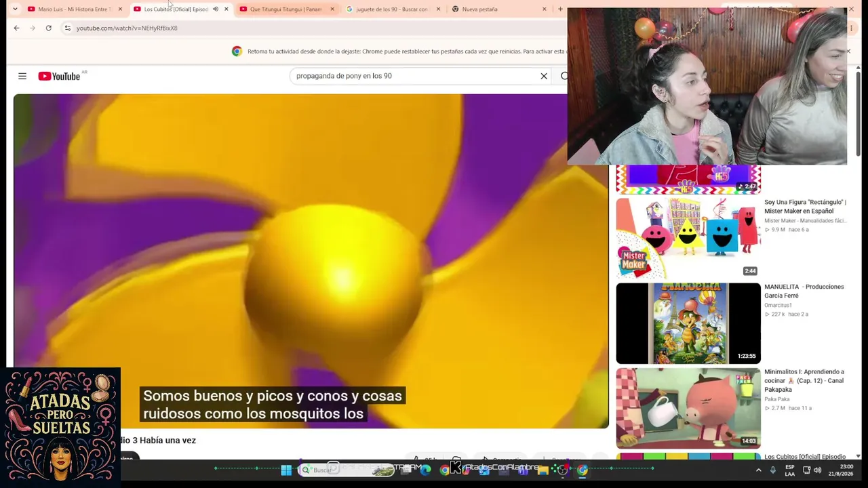Open the network tray icon
This screenshot has height=488, width=868.
tap(806, 470)
